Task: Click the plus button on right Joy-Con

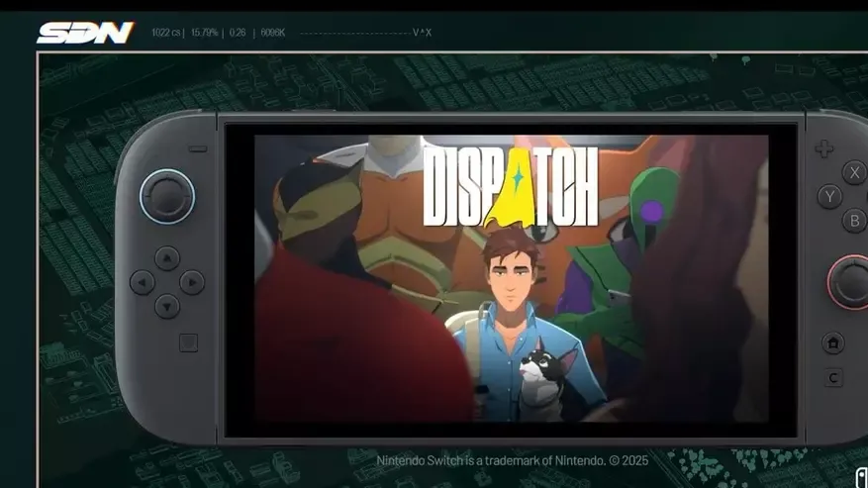Action: pyautogui.click(x=824, y=148)
